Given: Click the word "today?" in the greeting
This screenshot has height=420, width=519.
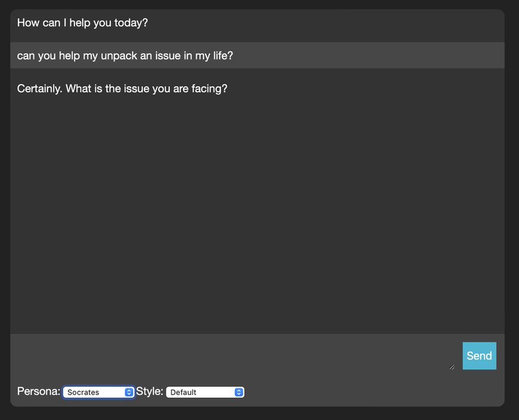Looking at the screenshot, I should pos(131,23).
